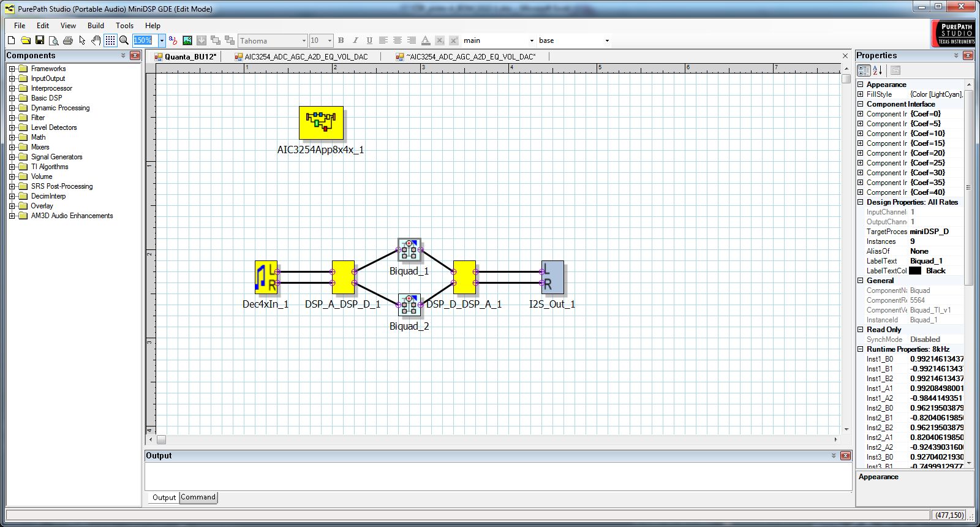
Task: Close the Components panel
Action: [x=135, y=56]
